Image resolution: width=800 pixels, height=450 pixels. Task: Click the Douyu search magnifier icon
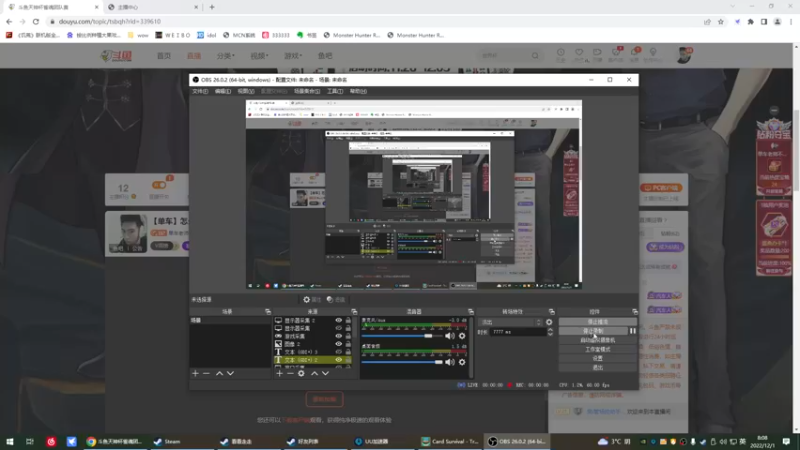click(535, 55)
